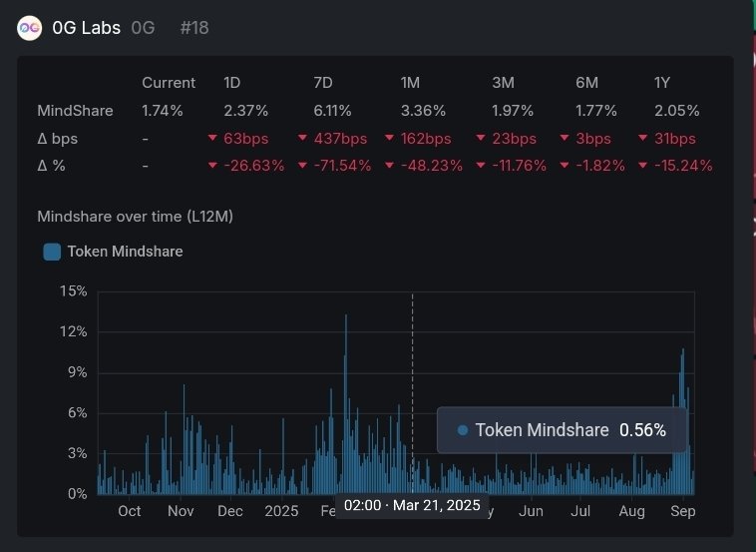756x552 pixels.
Task: Click the Δ % row label
Action: click(x=51, y=166)
